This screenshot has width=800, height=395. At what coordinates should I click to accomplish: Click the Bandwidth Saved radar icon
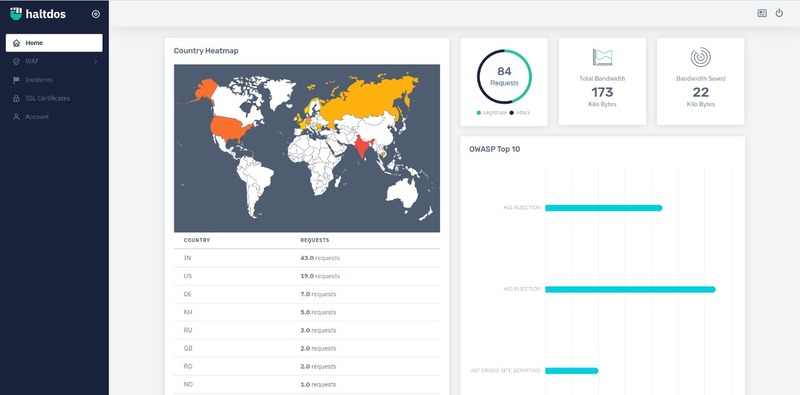(x=701, y=57)
